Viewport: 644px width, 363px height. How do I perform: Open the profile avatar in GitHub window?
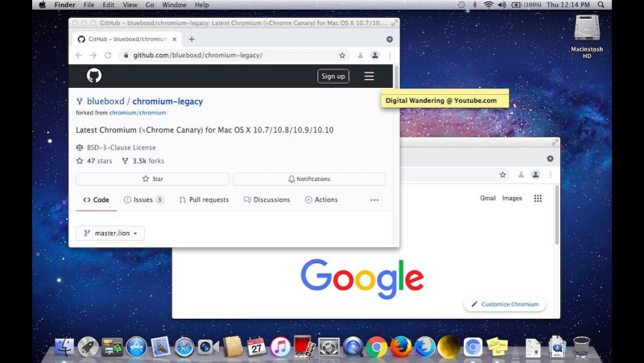[x=375, y=55]
